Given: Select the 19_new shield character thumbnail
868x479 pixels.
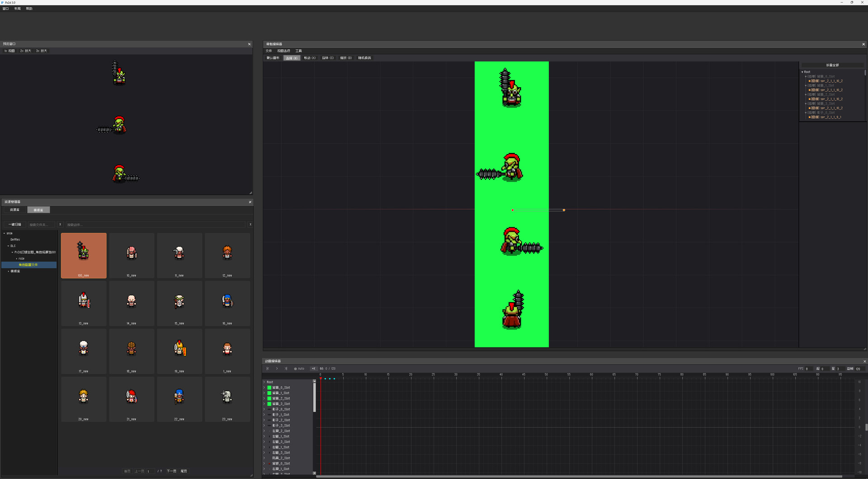Looking at the screenshot, I should click(x=179, y=351).
